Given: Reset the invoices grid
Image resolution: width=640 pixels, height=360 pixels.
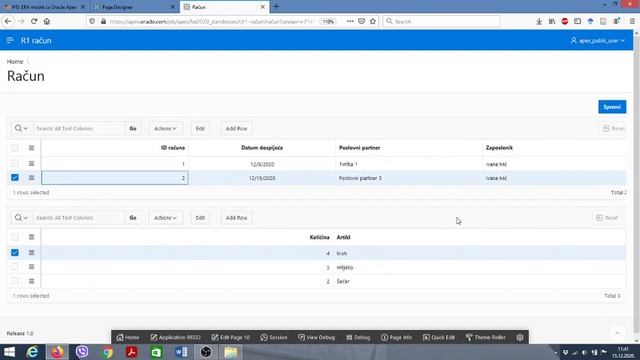Looking at the screenshot, I should click(x=613, y=128).
